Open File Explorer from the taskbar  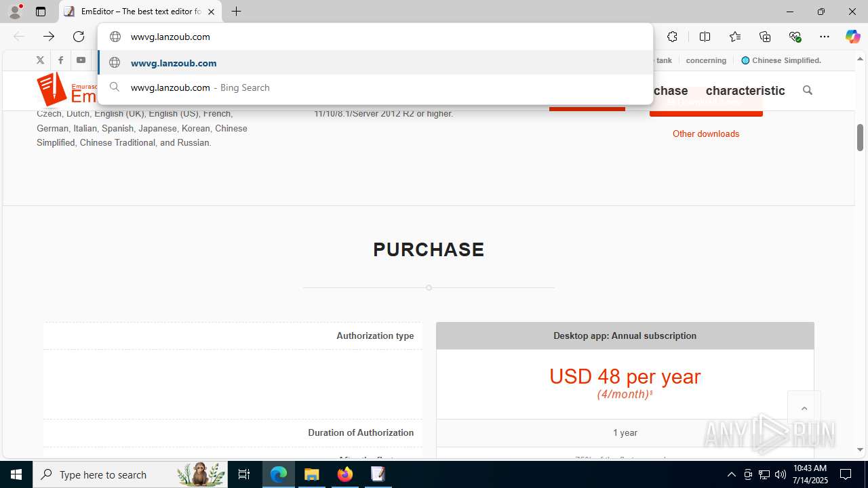[x=312, y=474]
